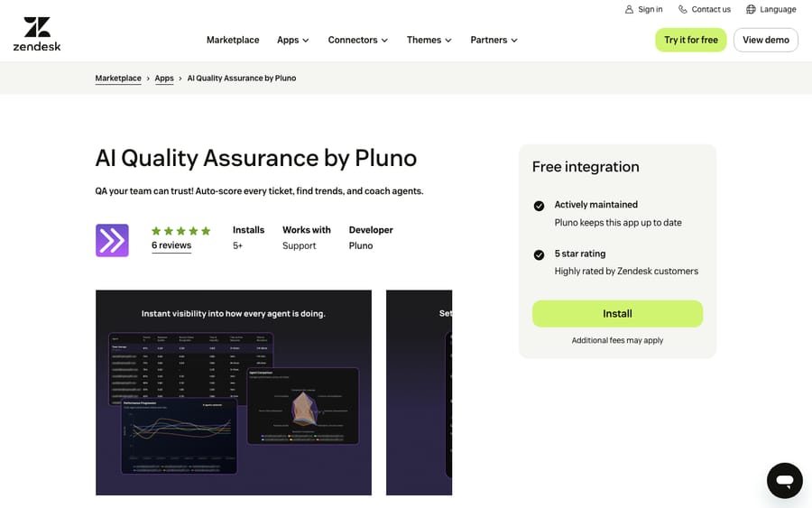Image resolution: width=812 pixels, height=508 pixels.
Task: Open the Language selector
Action: coord(771,9)
